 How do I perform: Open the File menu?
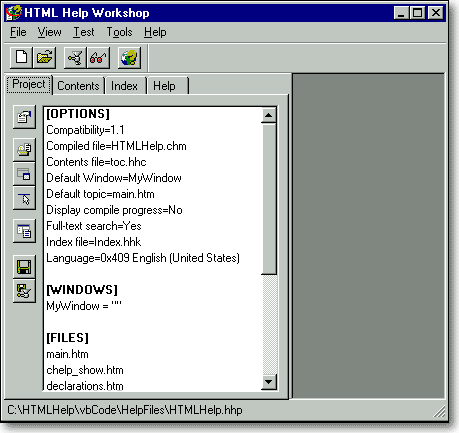point(18,32)
